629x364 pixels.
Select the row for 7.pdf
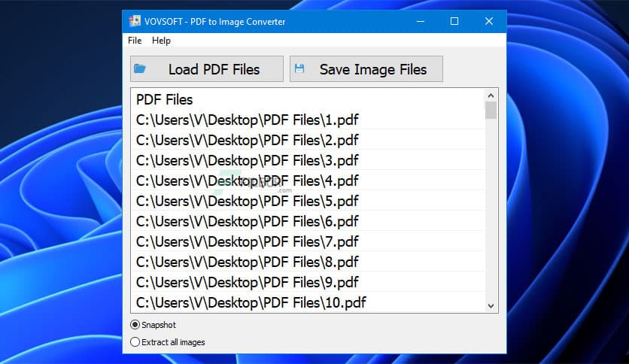(x=308, y=241)
